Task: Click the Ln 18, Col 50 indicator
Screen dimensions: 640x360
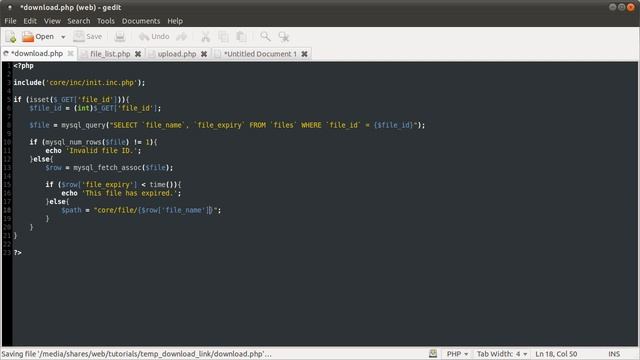Action: 556,354
